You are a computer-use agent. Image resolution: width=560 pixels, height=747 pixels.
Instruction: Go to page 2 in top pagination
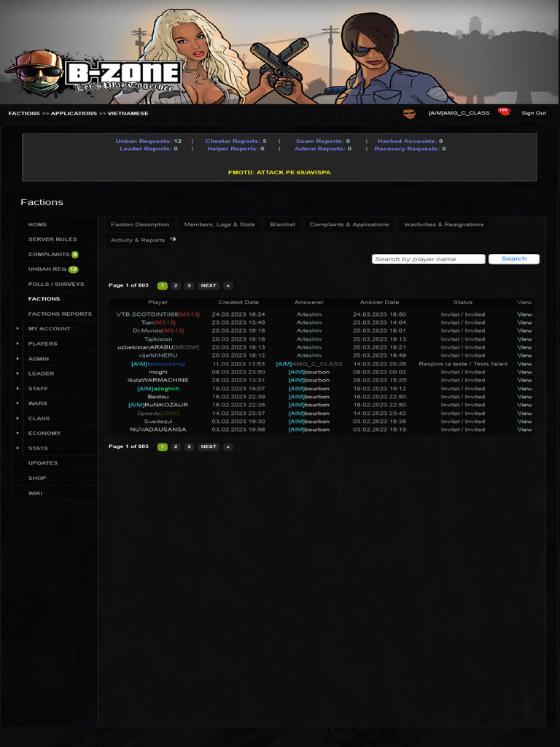pyautogui.click(x=176, y=286)
